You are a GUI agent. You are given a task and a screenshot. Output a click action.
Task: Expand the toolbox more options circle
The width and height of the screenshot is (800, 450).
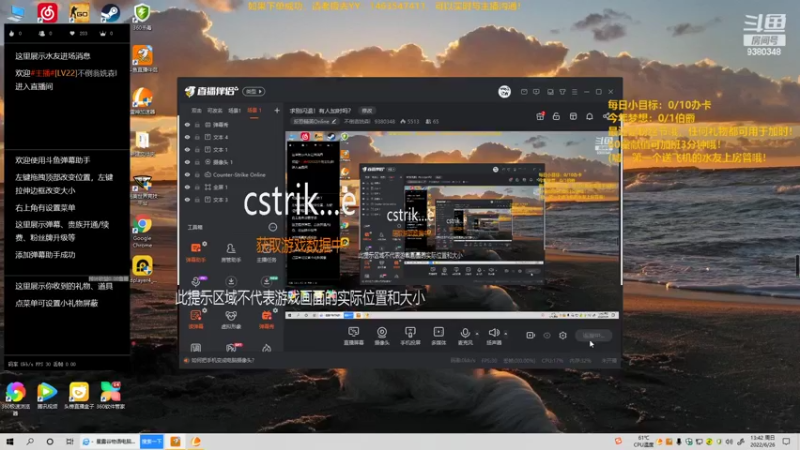pos(273,227)
